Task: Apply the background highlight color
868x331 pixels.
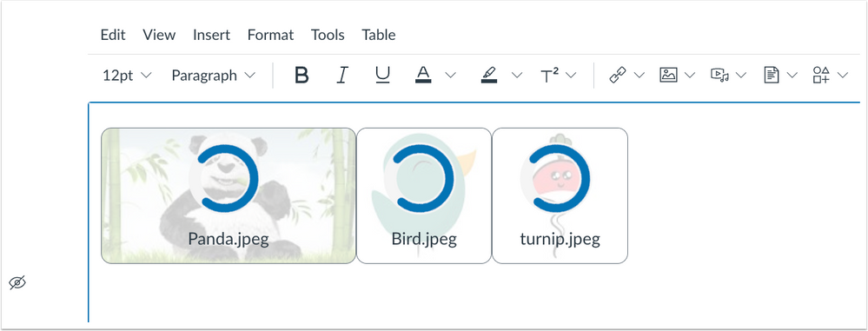Action: [489, 75]
